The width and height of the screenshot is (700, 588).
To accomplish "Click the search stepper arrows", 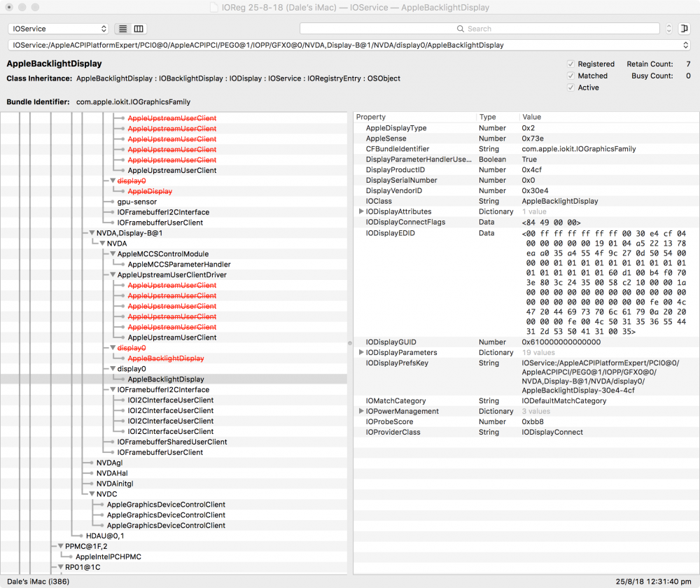I will click(668, 29).
